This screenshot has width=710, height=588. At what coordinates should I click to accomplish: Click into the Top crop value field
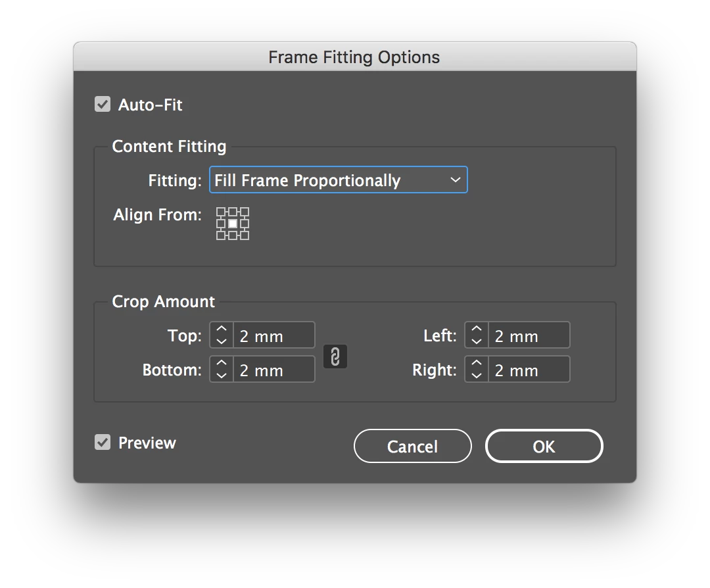point(273,335)
